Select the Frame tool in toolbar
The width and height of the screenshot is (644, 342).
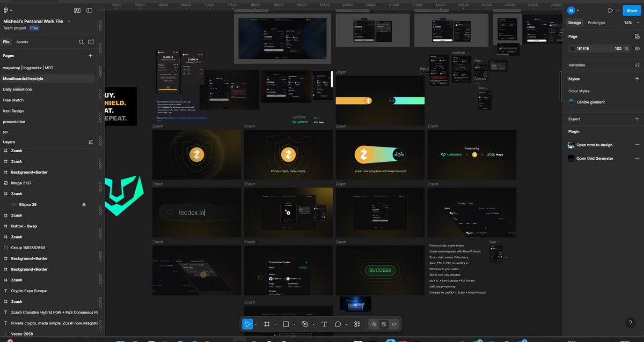[x=267, y=324]
